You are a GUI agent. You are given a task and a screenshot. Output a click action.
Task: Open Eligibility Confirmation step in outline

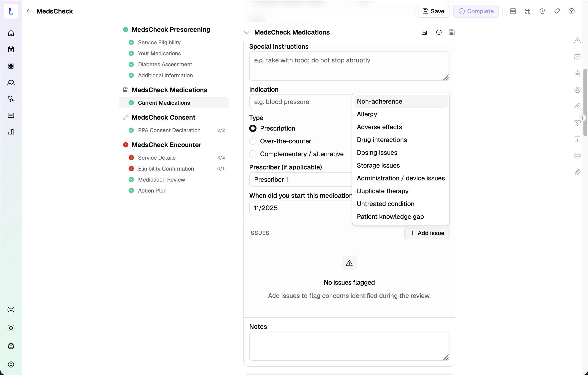[x=174, y=169]
